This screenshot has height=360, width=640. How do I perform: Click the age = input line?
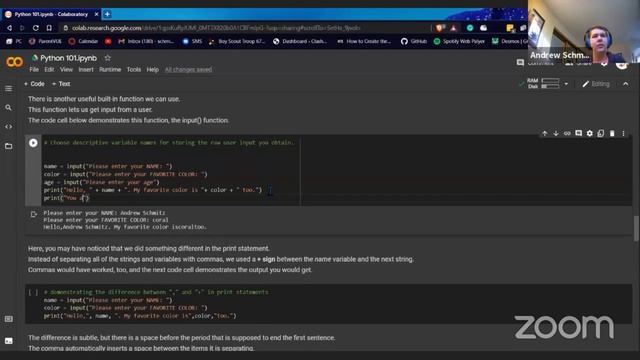[102, 182]
